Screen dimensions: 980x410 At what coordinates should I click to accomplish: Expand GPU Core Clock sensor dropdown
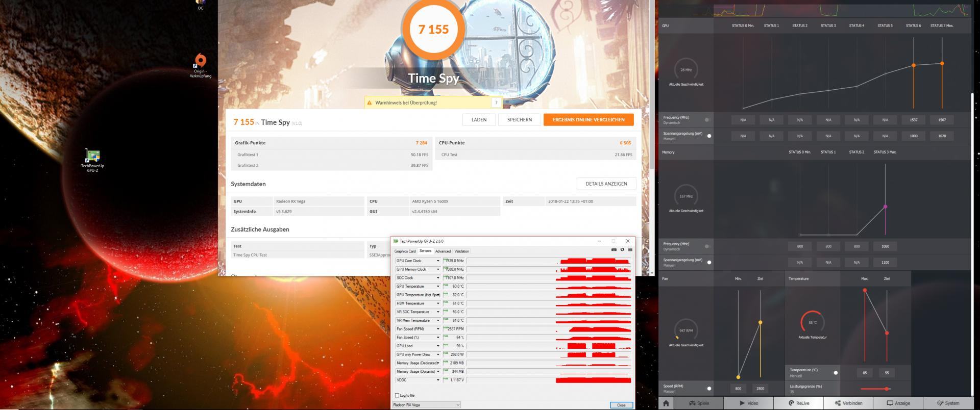(x=437, y=261)
